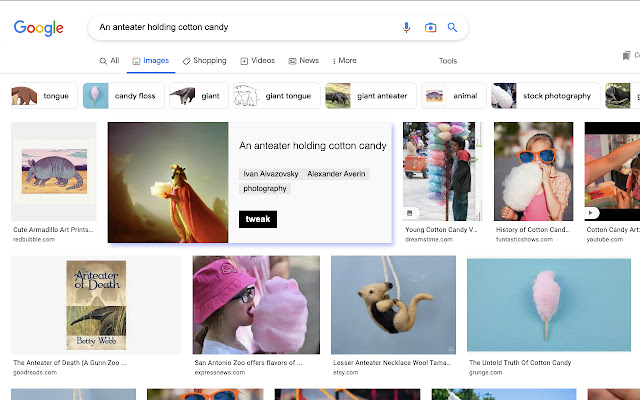Open the Shopping tab

pyautogui.click(x=204, y=61)
